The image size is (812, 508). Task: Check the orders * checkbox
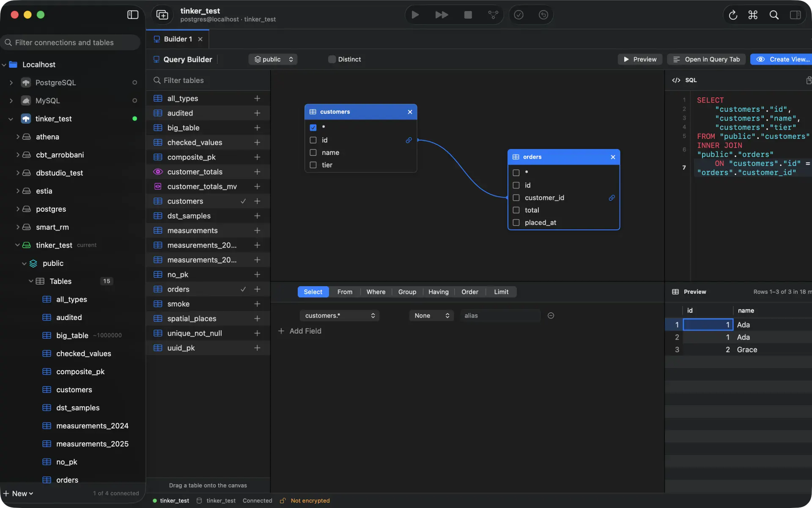(516, 173)
